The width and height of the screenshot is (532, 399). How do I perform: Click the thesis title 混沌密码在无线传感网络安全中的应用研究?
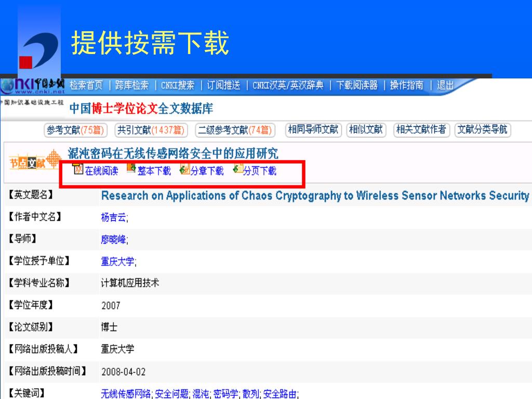click(173, 153)
